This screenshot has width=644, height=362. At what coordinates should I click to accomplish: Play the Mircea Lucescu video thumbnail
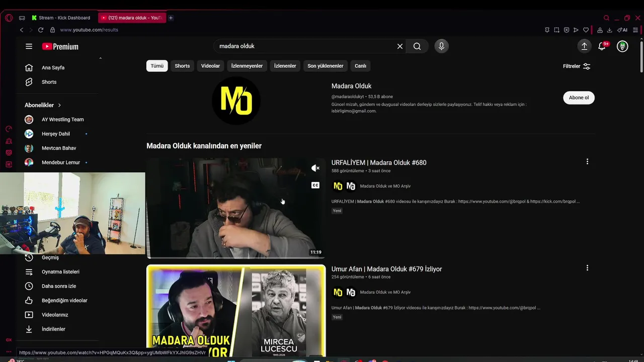click(236, 311)
